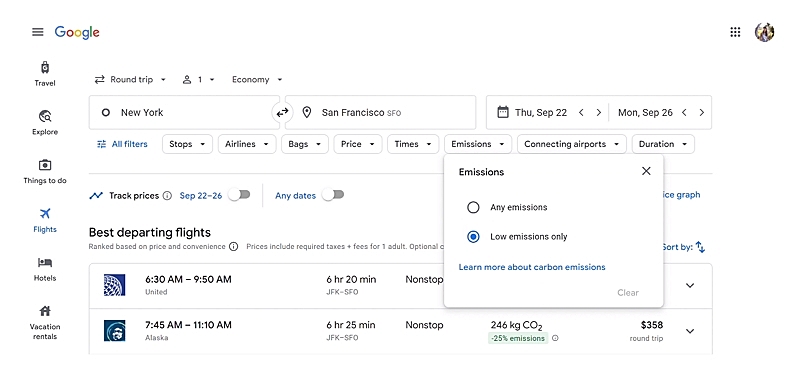Select the Any emissions radio option

pos(473,207)
